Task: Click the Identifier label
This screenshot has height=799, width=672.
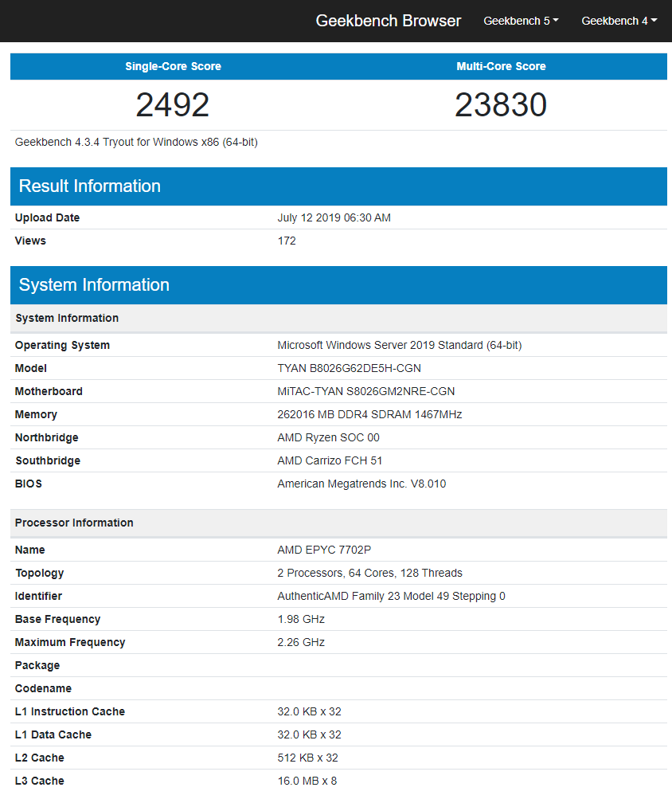Action: pos(39,596)
